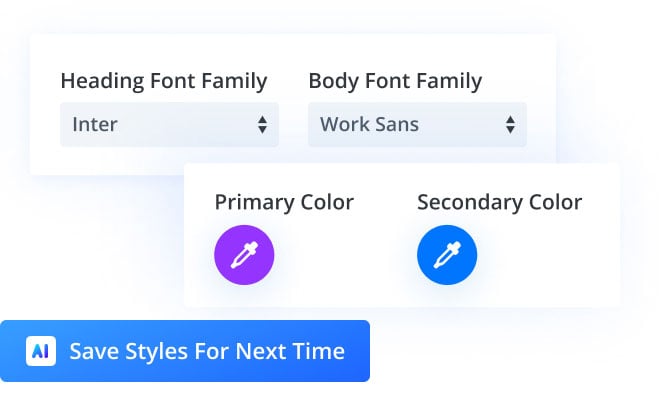Click the selected font name Work Sans

click(x=369, y=125)
